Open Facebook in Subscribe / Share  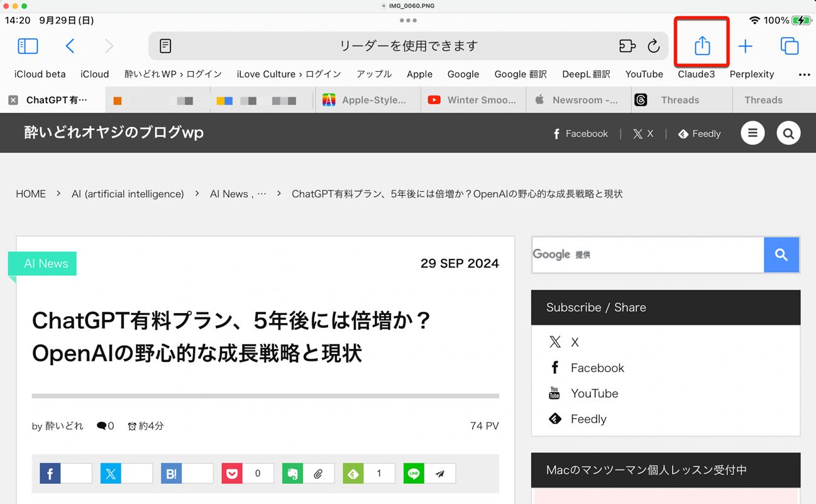point(587,368)
